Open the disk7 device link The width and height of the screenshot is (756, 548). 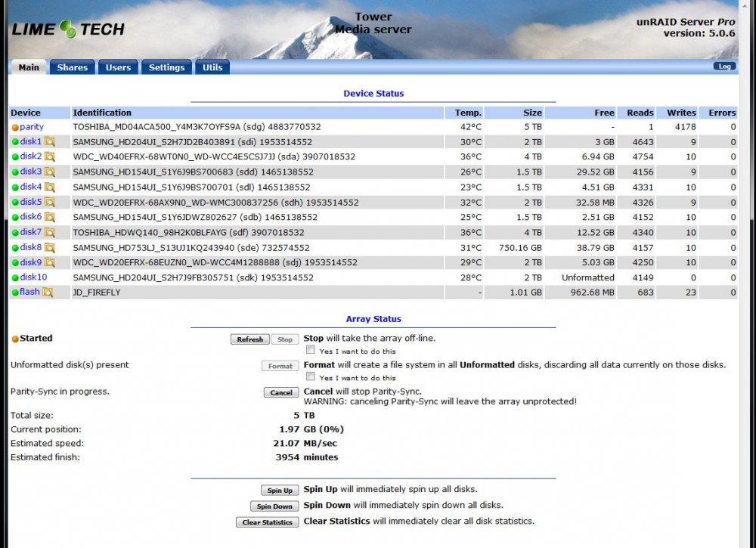(x=31, y=232)
